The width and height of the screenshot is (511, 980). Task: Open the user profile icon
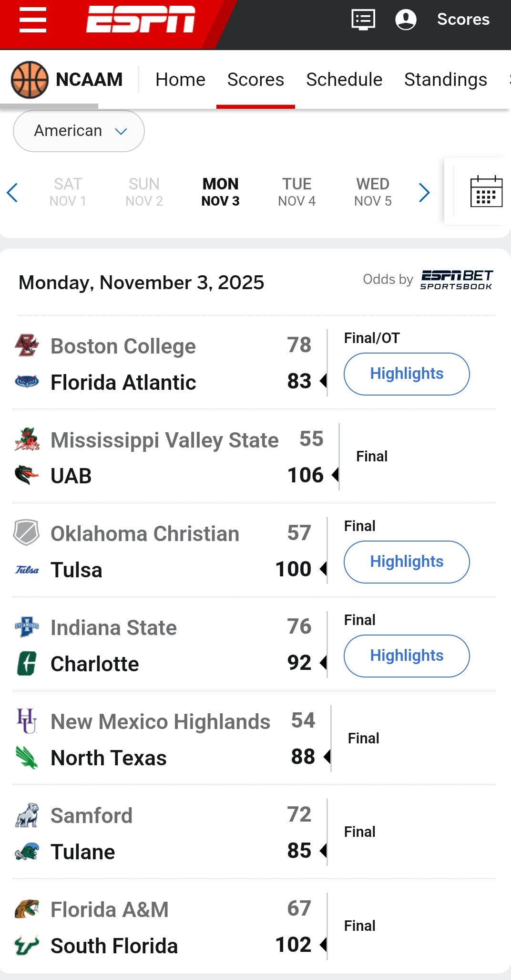pos(406,20)
